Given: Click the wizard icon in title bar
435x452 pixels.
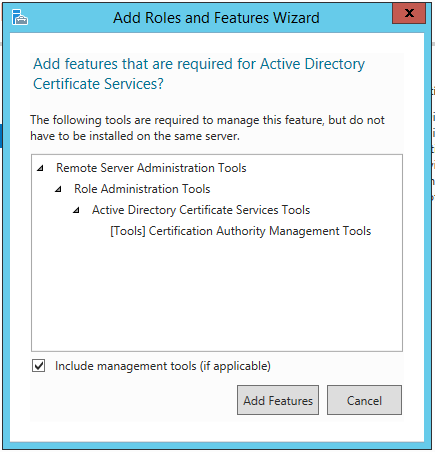Looking at the screenshot, I should click(20, 17).
